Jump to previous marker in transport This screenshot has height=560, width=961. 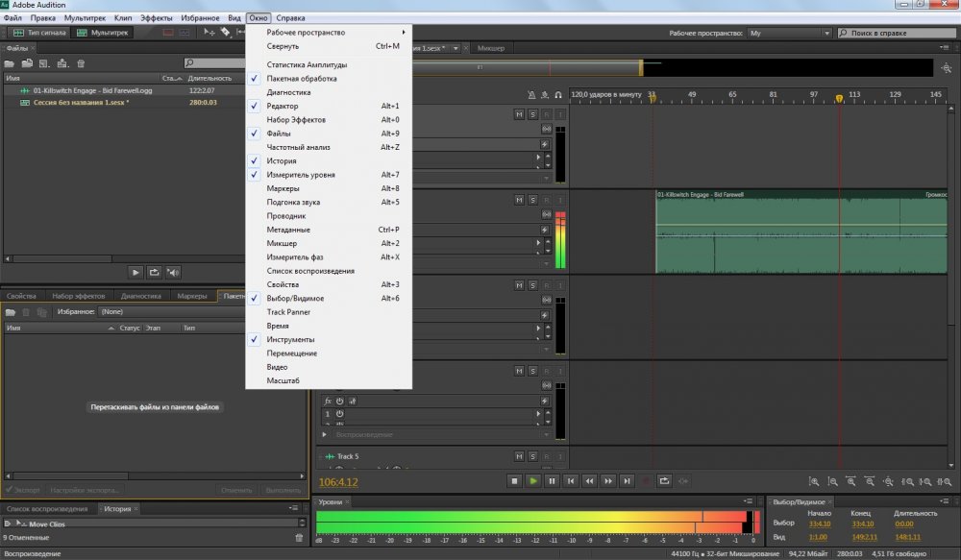click(571, 481)
